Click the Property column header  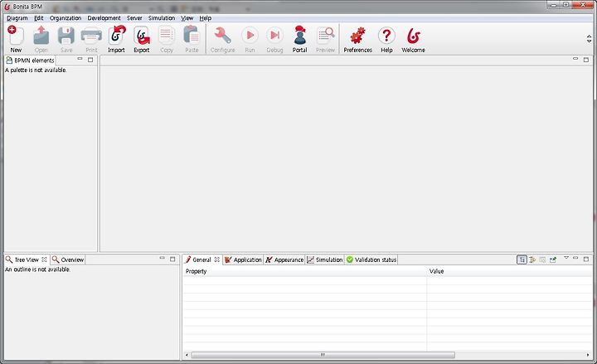point(304,271)
